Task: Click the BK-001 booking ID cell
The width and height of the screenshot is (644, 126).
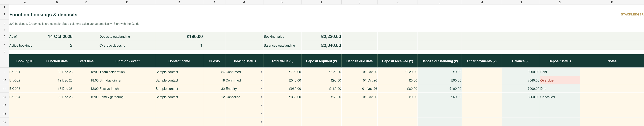Action: [25, 72]
